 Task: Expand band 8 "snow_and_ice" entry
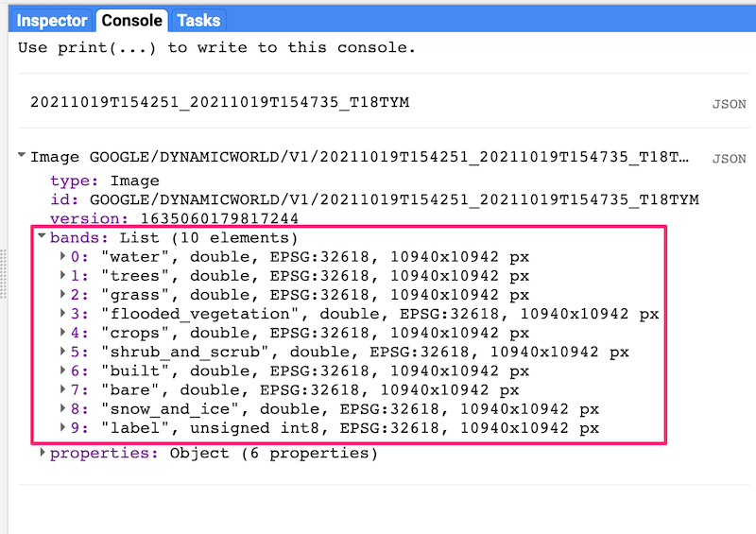pyautogui.click(x=63, y=409)
